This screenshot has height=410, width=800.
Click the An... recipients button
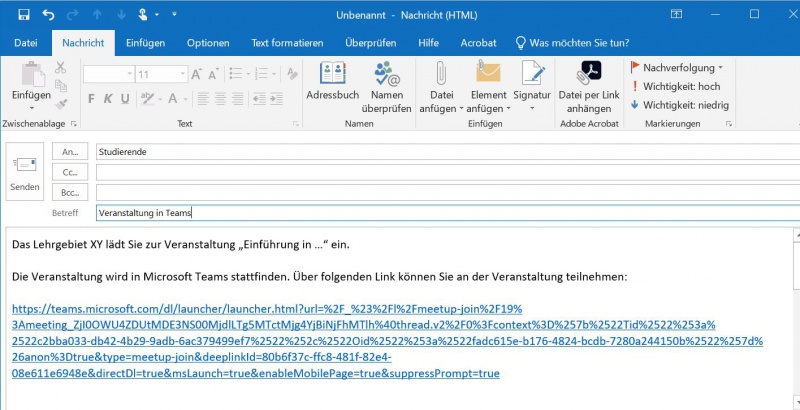tap(70, 151)
